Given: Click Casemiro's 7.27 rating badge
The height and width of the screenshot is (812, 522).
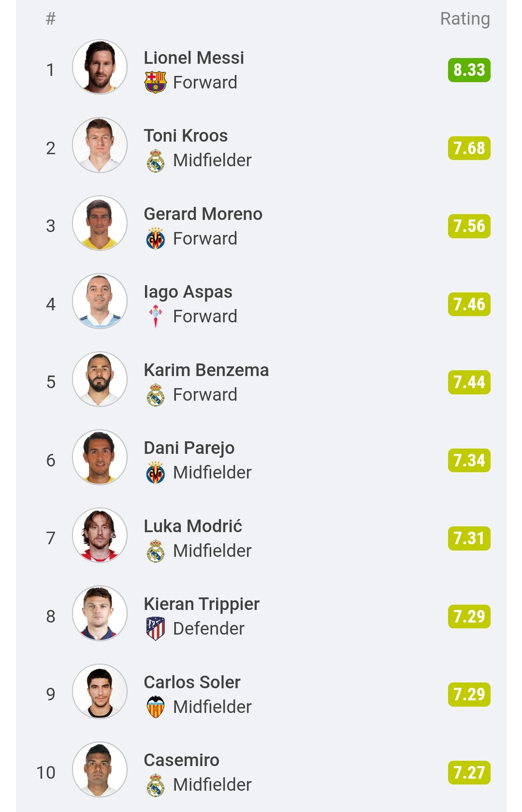Looking at the screenshot, I should pos(469,772).
